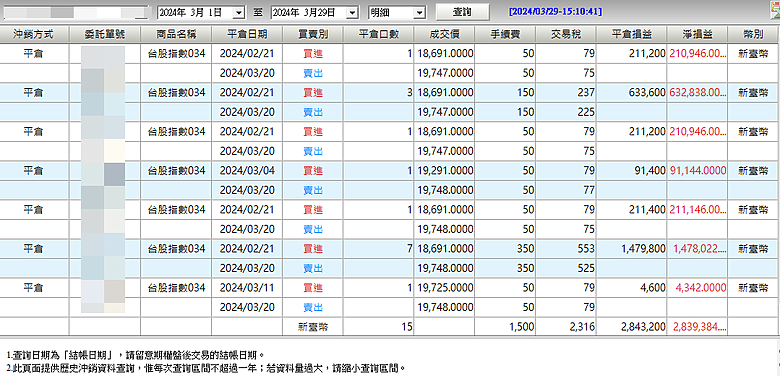Click footnote 1 about 結帳日期
This screenshot has width=780, height=376.
click(x=136, y=355)
